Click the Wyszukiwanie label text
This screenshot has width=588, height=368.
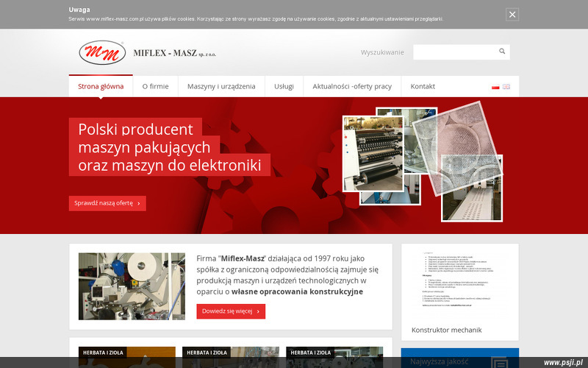[x=382, y=52]
